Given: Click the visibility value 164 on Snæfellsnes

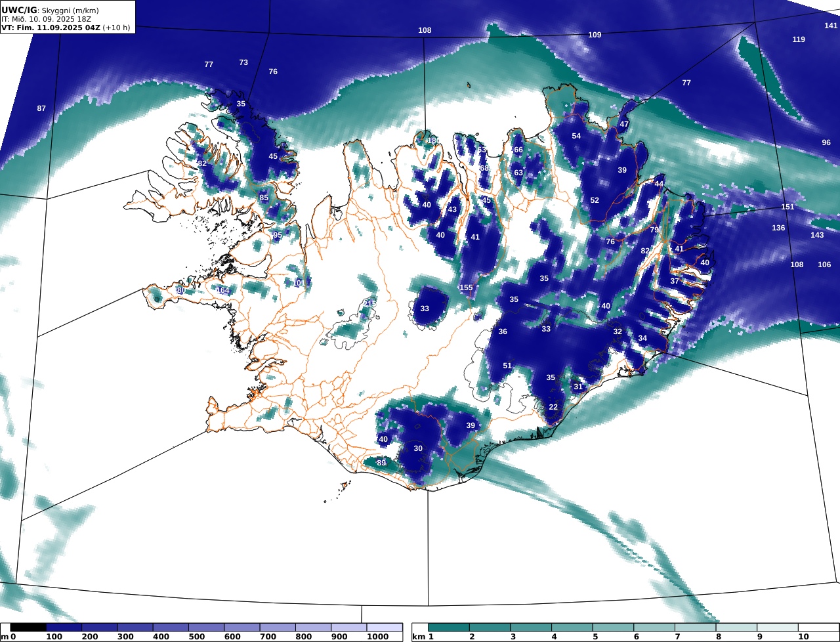Looking at the screenshot, I should 223,290.
